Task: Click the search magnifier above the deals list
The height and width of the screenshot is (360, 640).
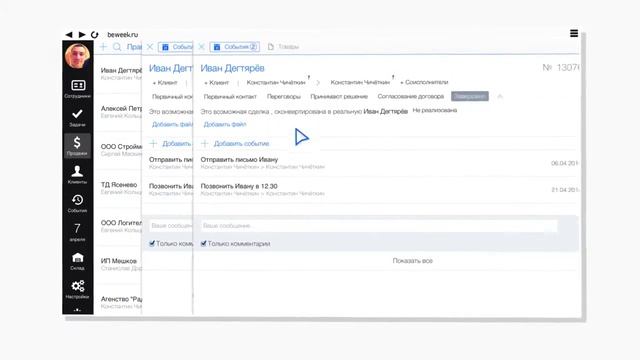Action: pyautogui.click(x=117, y=47)
